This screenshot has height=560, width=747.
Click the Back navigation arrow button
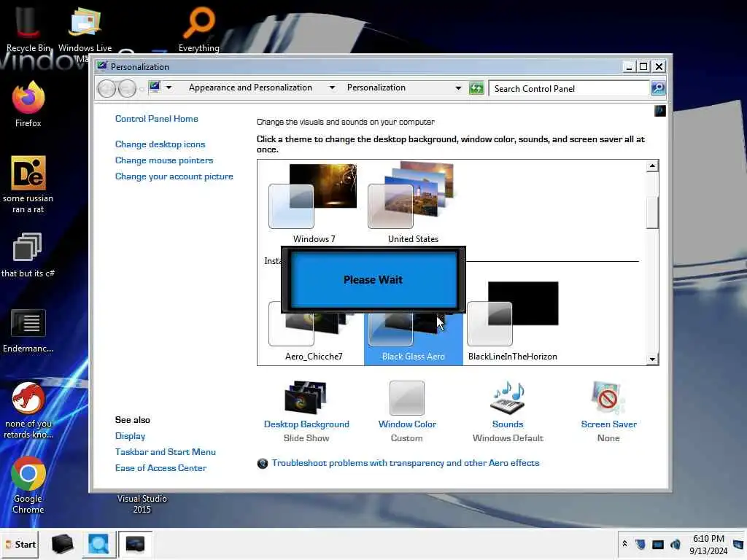tap(107, 88)
